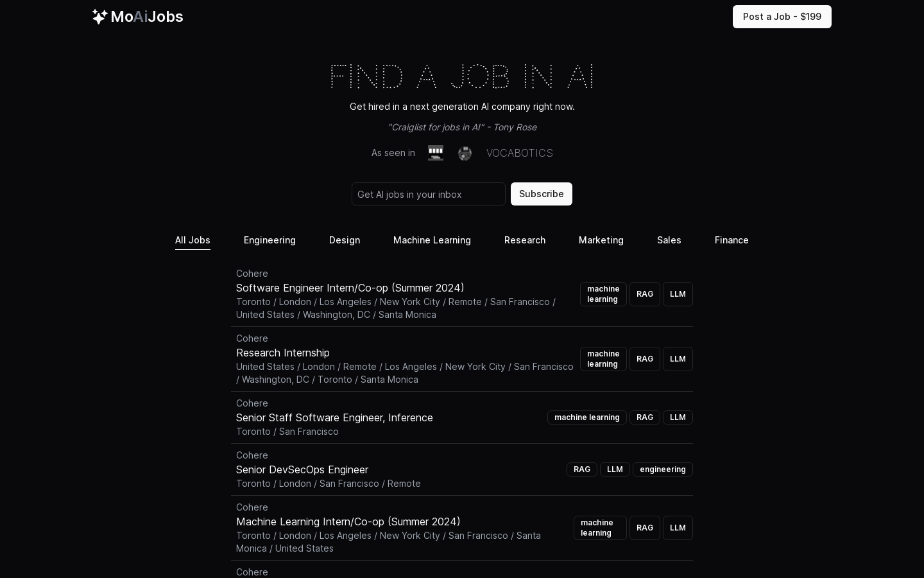
Task: Click machine learning tag on Research Internship row
Action: 603,359
